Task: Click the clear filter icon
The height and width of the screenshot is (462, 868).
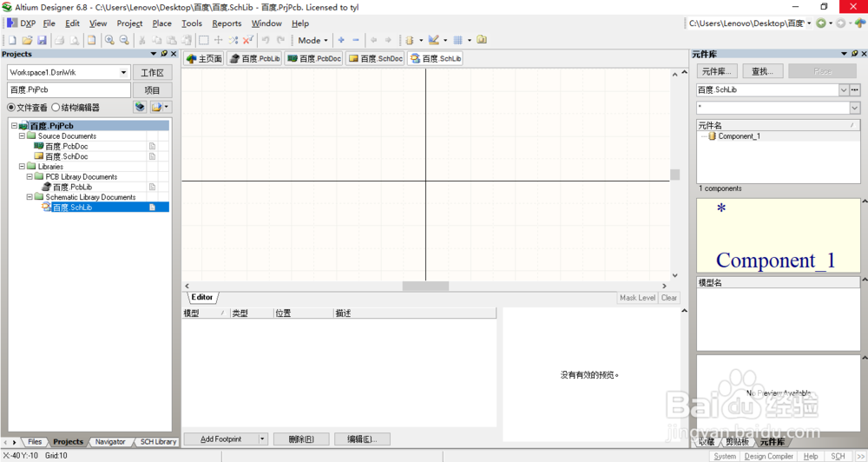Action: coord(248,40)
